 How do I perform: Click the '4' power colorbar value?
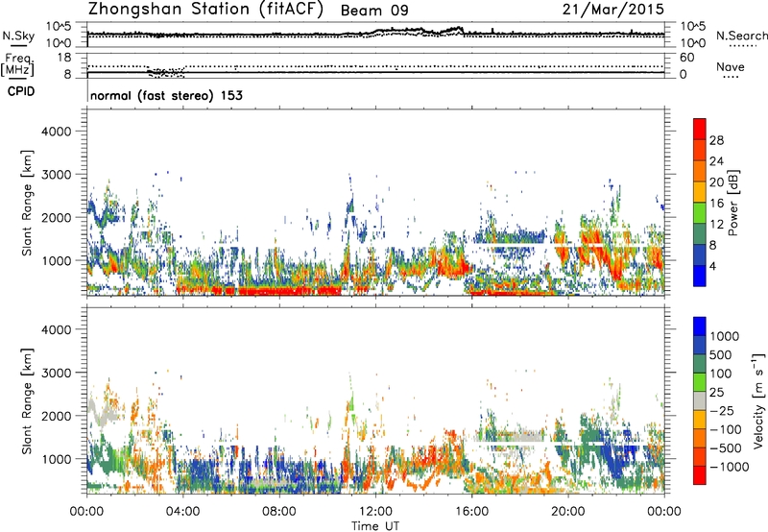713,267
